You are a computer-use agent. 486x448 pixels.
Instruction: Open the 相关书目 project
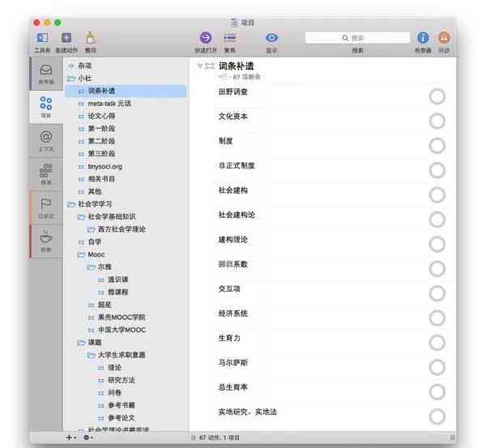[x=102, y=179]
